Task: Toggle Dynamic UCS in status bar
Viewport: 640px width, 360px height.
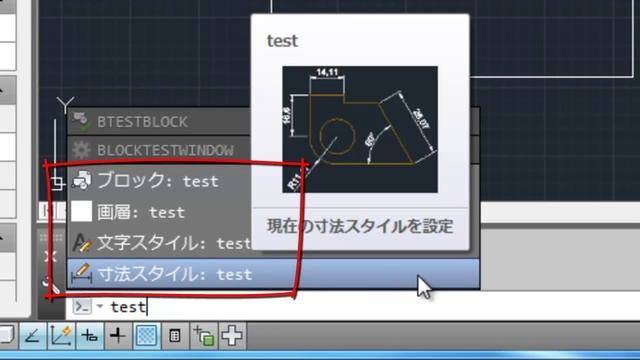Action: pyautogui.click(x=61, y=336)
